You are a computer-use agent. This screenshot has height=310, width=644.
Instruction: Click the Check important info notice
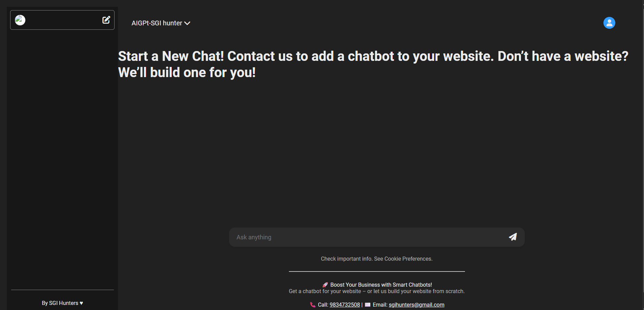click(346, 259)
